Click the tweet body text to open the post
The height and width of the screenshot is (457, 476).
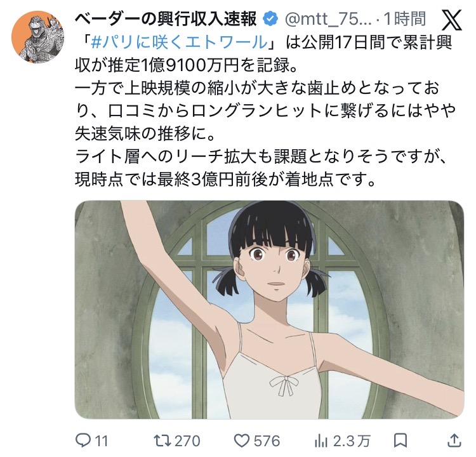pyautogui.click(x=265, y=111)
